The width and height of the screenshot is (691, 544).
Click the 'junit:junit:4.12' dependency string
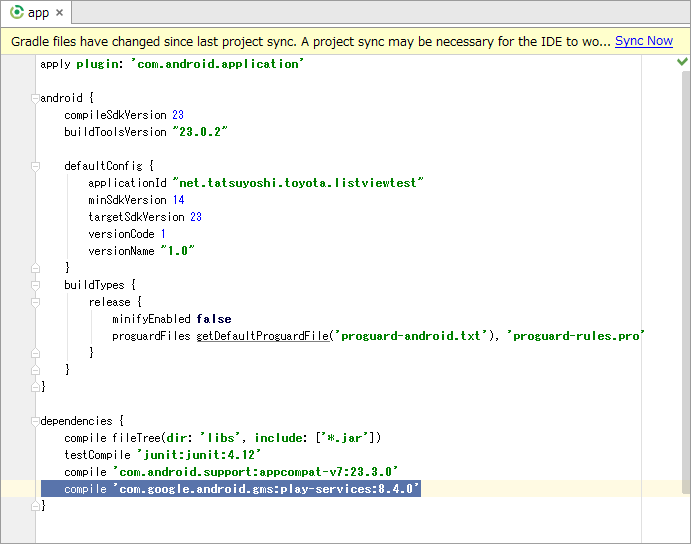click(x=199, y=455)
